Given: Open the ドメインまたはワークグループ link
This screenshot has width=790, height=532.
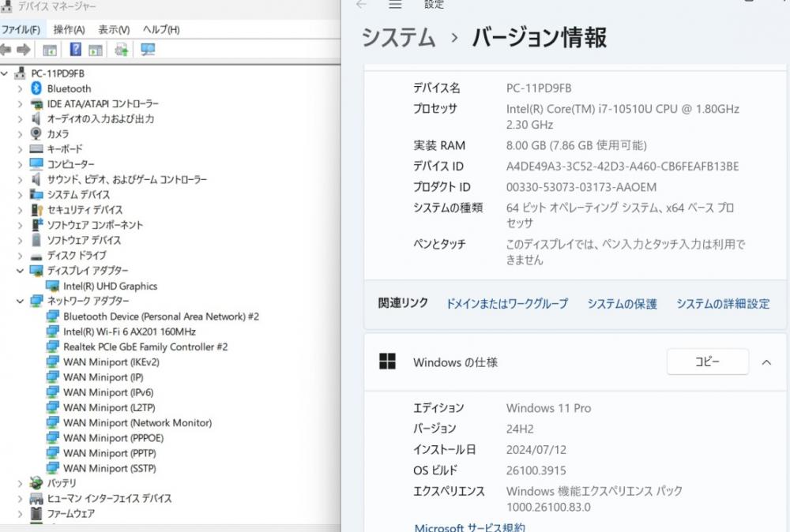Looking at the screenshot, I should tap(507, 304).
